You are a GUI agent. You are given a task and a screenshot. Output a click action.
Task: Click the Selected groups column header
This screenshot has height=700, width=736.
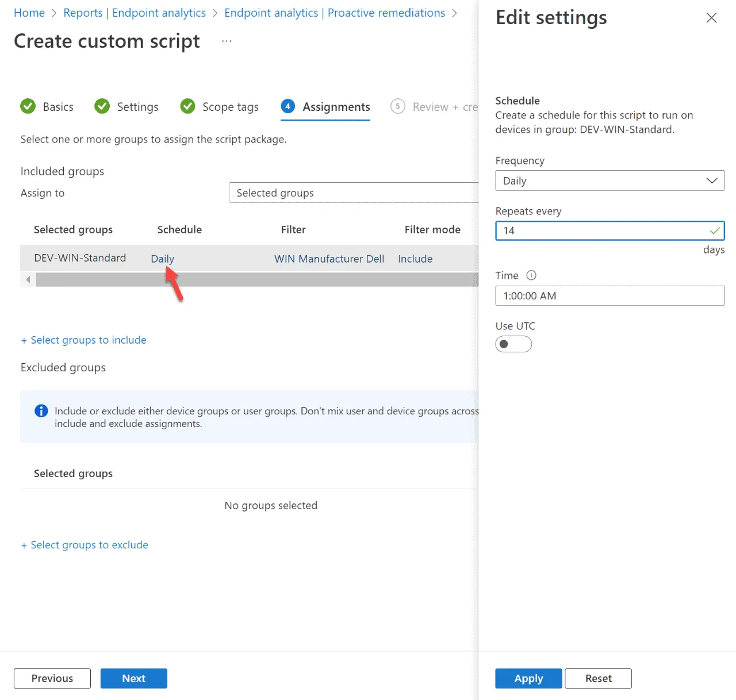73,229
